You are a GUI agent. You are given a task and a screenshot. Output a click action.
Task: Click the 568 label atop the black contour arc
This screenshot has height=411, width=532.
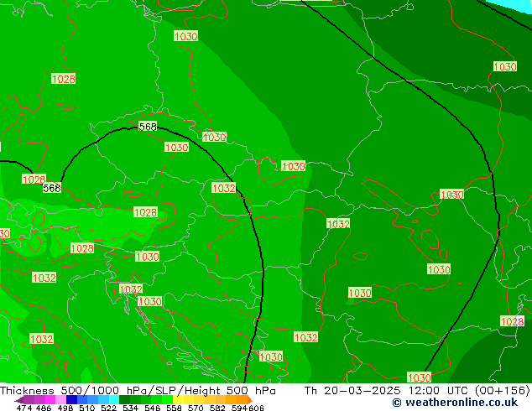coord(148,127)
